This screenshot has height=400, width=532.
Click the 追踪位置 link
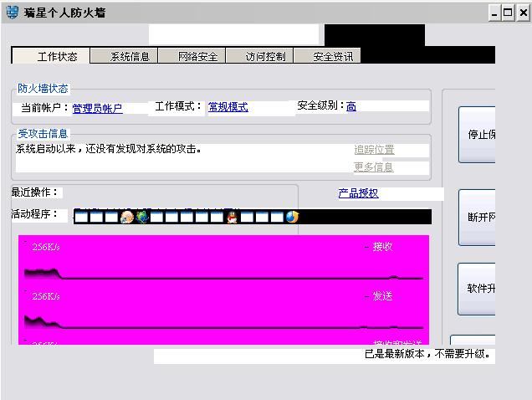click(x=374, y=150)
